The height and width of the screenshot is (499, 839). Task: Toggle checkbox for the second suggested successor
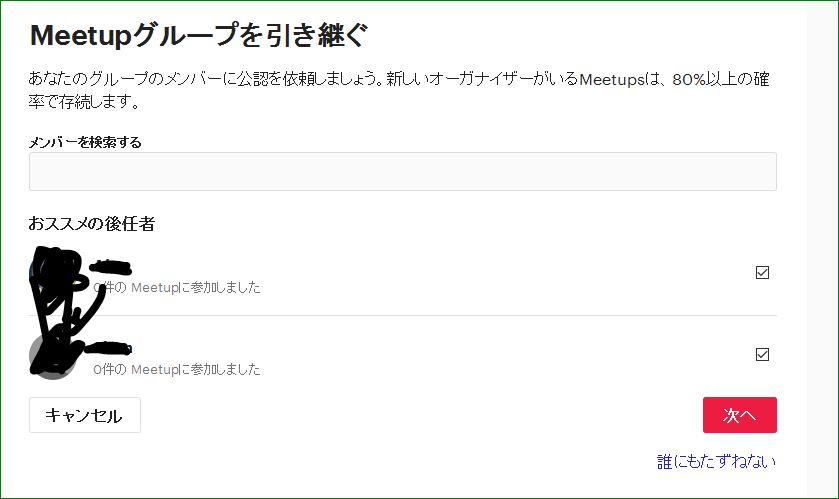coord(762,354)
